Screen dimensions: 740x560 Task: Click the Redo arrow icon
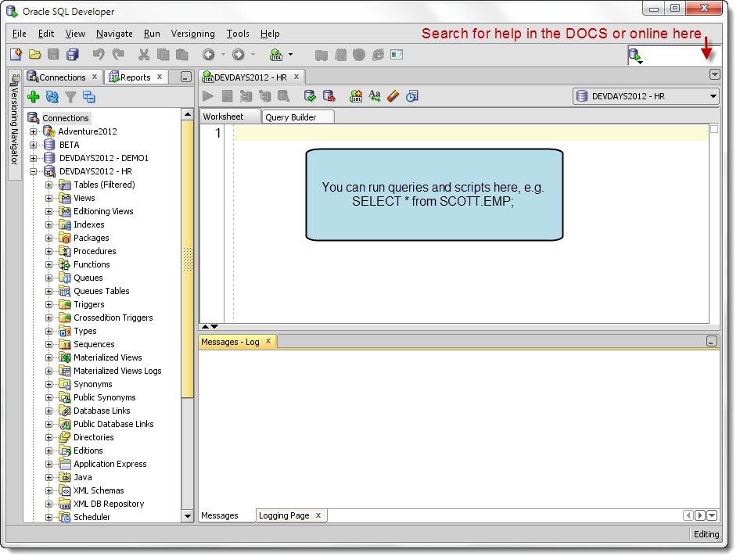pos(118,55)
